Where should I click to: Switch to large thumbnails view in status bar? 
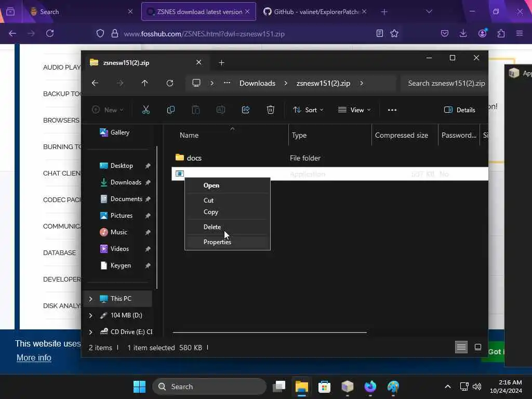click(x=478, y=347)
